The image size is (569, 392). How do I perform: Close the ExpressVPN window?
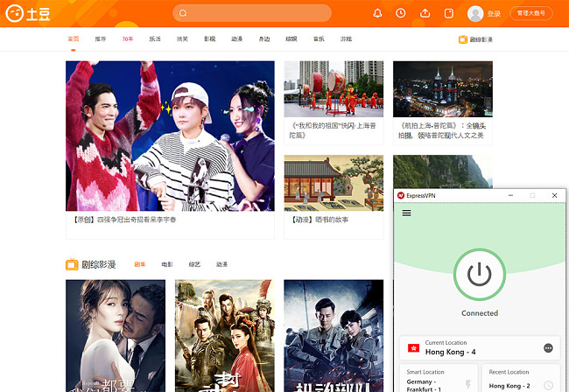pos(554,195)
